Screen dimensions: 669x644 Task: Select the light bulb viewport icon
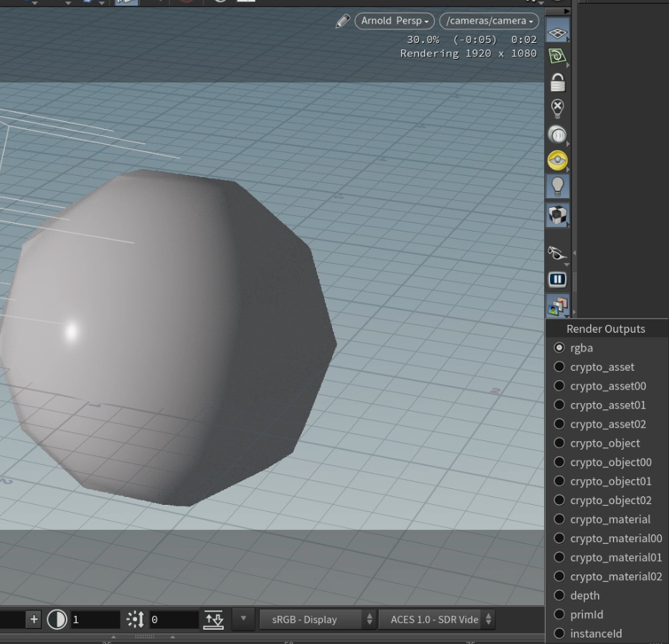point(557,185)
